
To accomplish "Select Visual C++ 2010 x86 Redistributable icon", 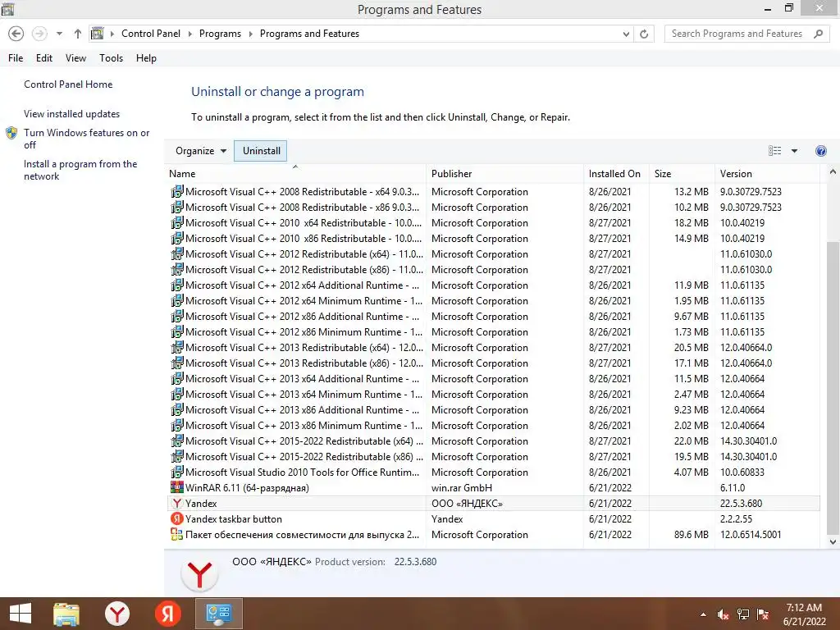I will click(x=177, y=238).
